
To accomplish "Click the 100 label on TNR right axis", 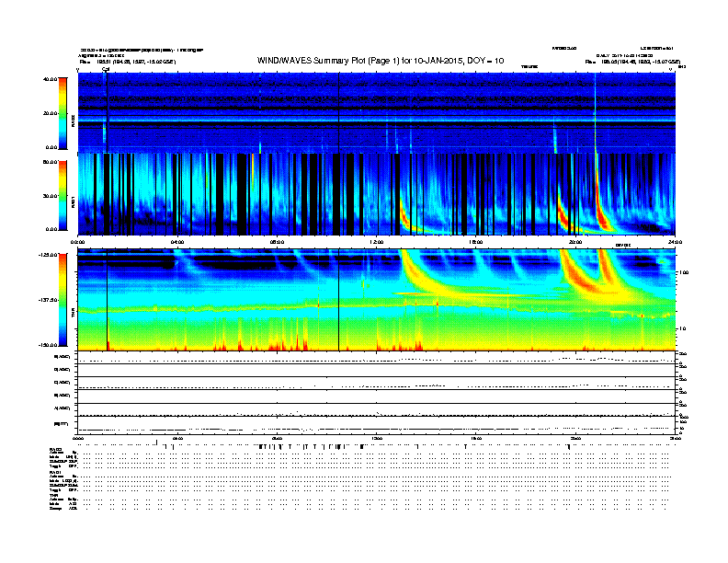I will [683, 272].
